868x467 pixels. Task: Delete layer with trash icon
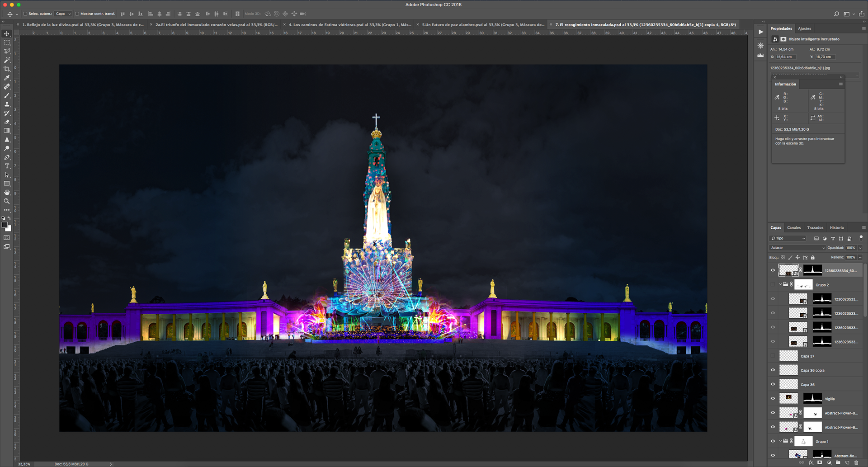[856, 462]
